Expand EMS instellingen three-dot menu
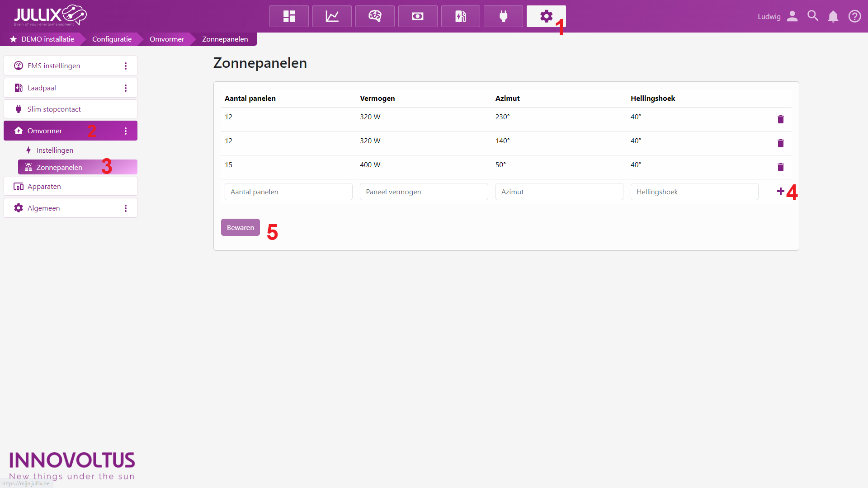 pyautogui.click(x=126, y=66)
